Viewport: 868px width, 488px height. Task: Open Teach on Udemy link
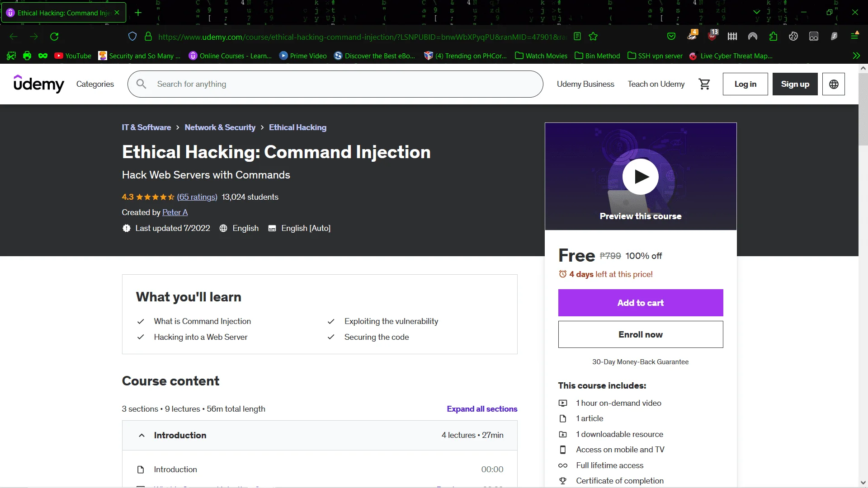[656, 84]
